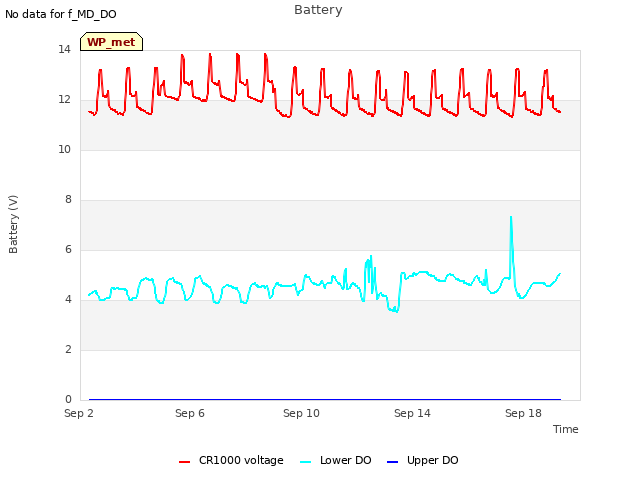
Task: Click the 'No data for f_MD_DO' message
Action: (x=61, y=14)
